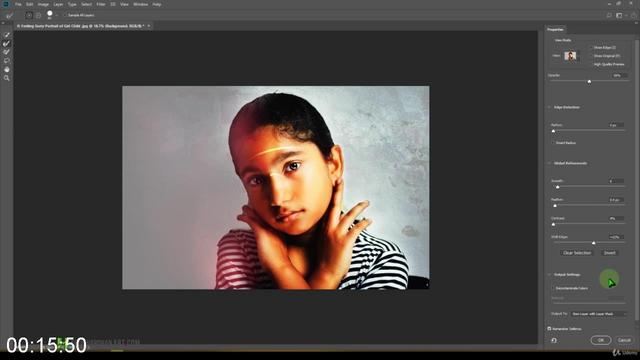This screenshot has height=360, width=640.
Task: Click the Invert button
Action: [x=609, y=253]
